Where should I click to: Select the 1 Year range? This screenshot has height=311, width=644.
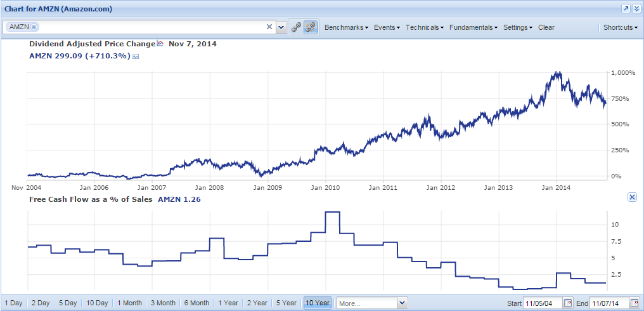tap(228, 303)
